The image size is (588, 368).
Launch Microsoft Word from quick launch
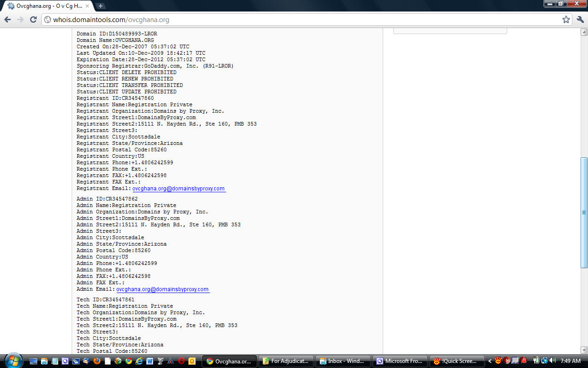pos(150,361)
